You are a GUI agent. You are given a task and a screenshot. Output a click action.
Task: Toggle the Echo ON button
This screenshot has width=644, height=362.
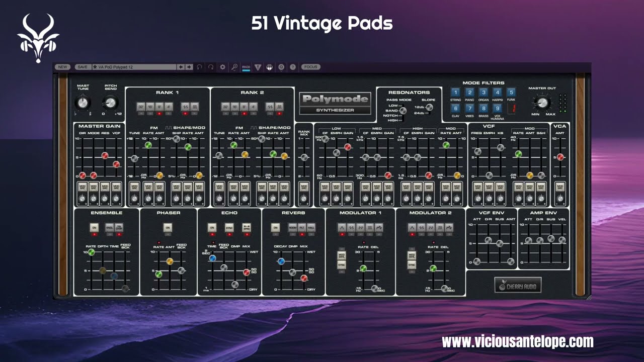tap(212, 228)
